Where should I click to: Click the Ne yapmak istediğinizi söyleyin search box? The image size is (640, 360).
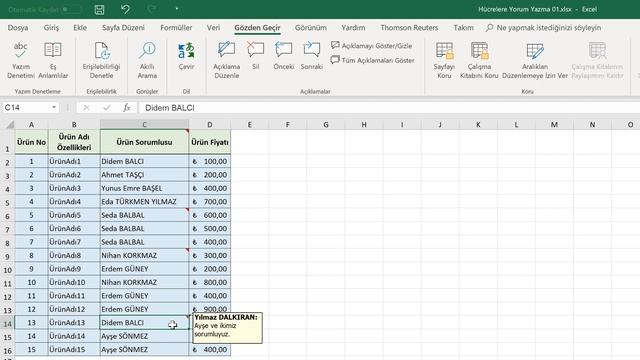click(x=544, y=28)
